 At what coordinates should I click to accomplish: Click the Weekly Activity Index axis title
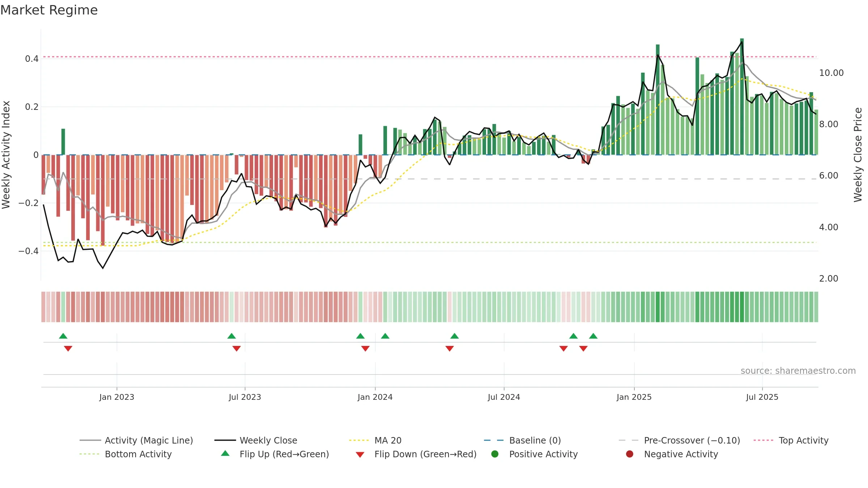[x=6, y=155]
